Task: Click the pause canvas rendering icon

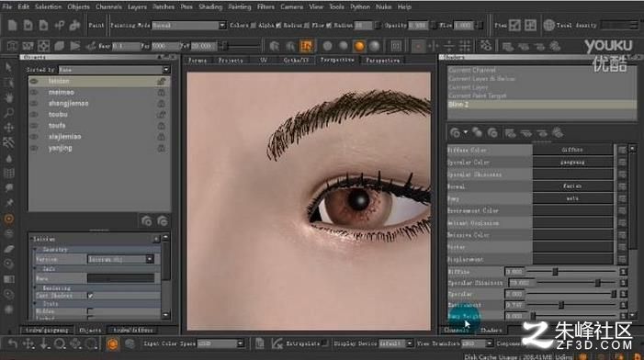Action: tap(396, 46)
